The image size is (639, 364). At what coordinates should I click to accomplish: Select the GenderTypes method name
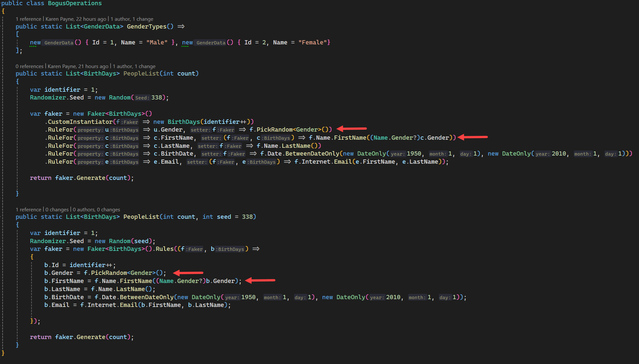147,26
